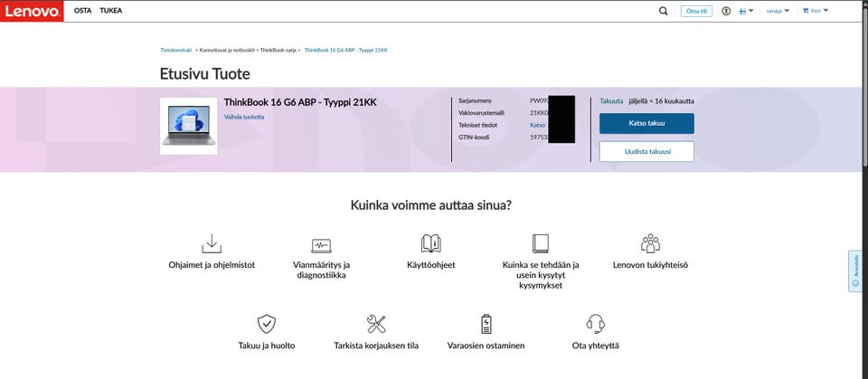Click the Ota yhteyttä label
The width and height of the screenshot is (868, 379).
pyautogui.click(x=595, y=346)
